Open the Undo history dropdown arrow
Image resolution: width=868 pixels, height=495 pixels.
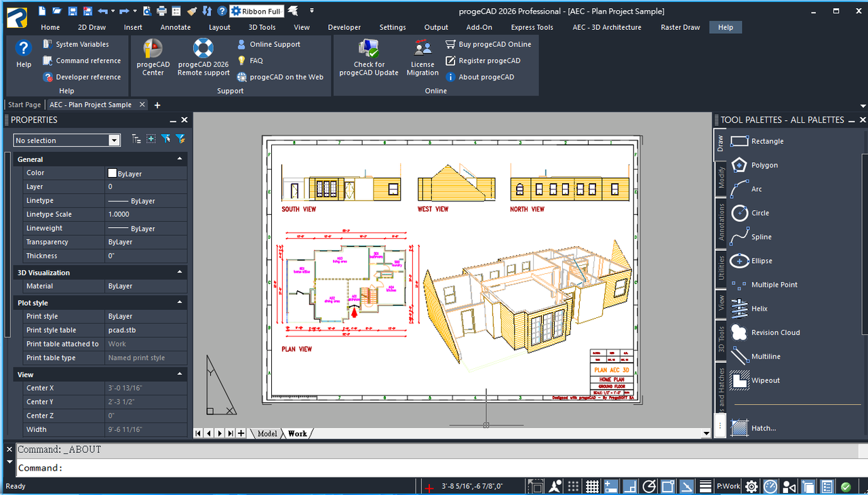pos(113,11)
